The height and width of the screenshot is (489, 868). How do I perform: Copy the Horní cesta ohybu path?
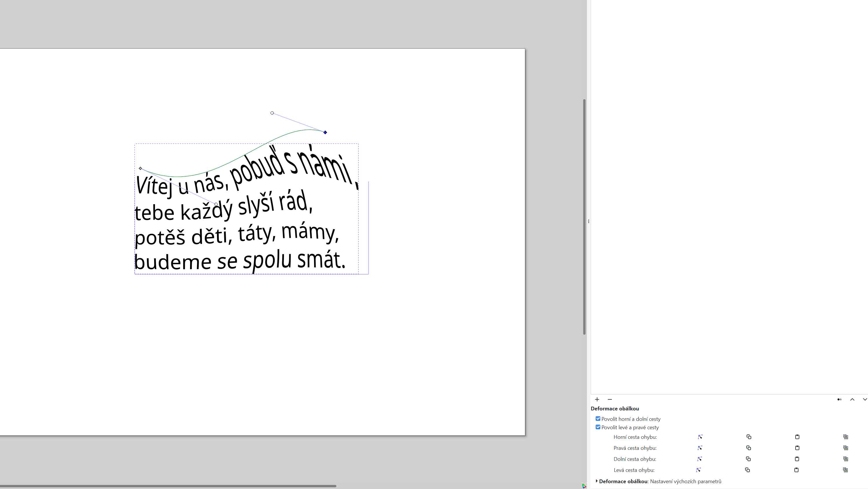(749, 437)
